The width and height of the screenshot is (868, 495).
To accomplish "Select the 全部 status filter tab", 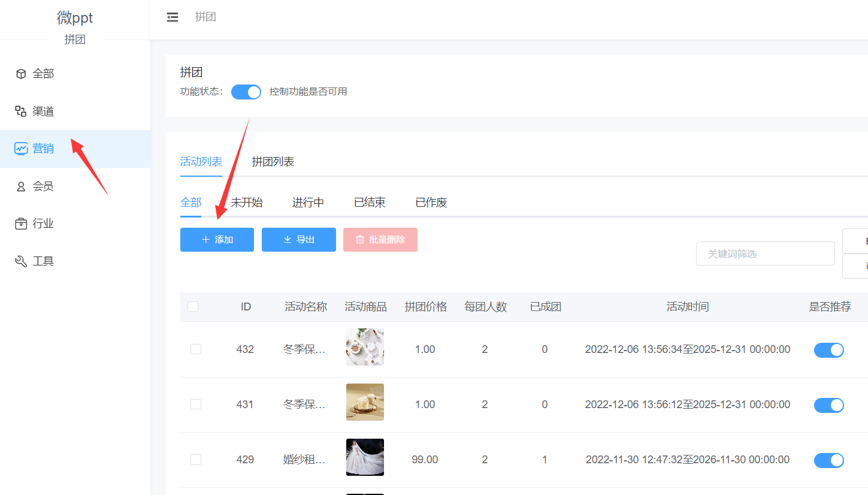I will pos(191,203).
